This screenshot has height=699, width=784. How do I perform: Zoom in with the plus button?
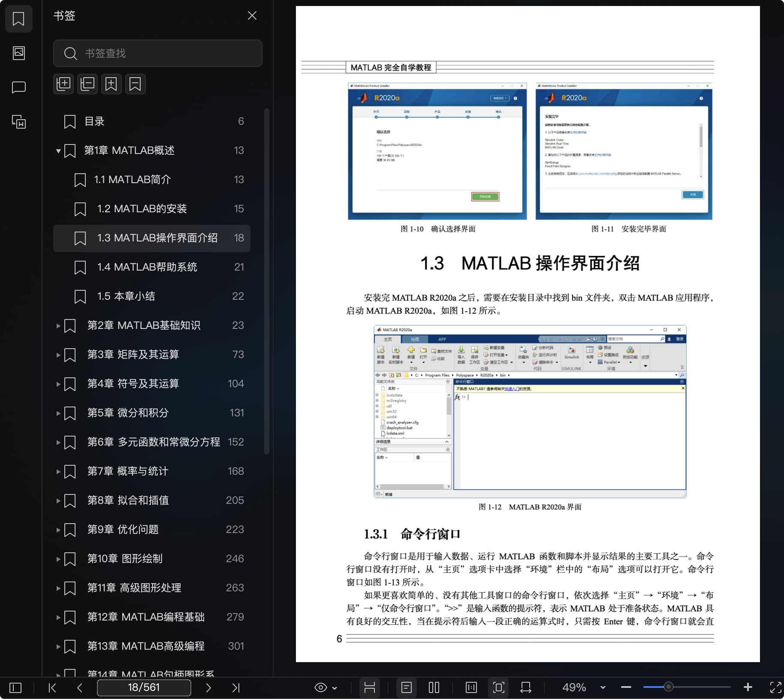(748, 687)
